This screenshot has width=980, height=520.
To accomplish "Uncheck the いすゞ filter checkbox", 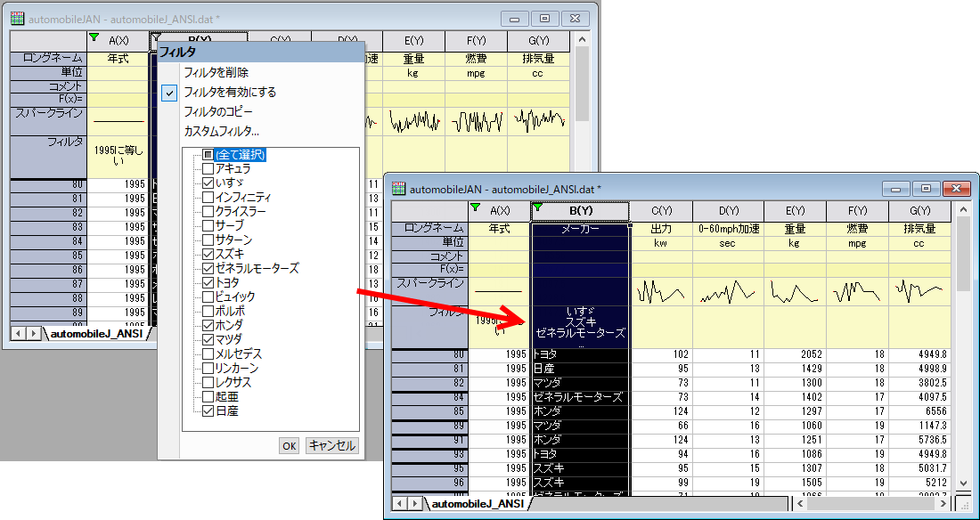I will tap(208, 183).
